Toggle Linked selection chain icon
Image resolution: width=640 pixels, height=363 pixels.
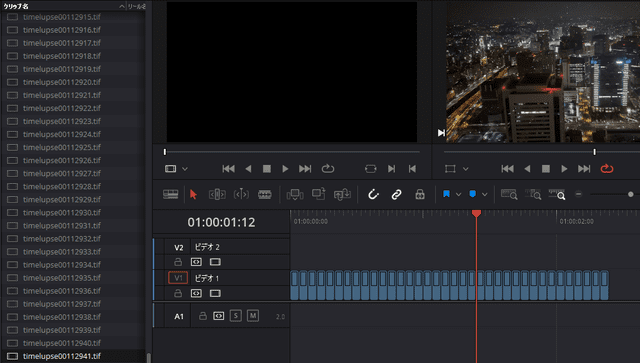396,194
